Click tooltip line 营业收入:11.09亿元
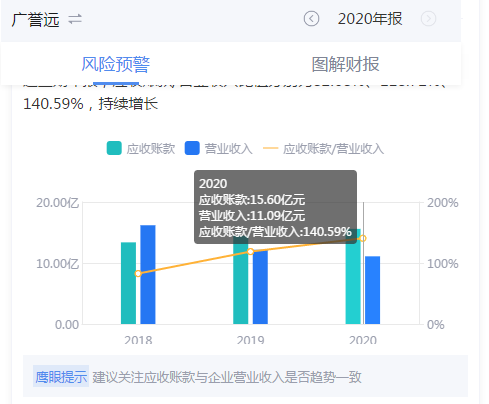Viewport: 489px width, 404px height. tap(252, 216)
